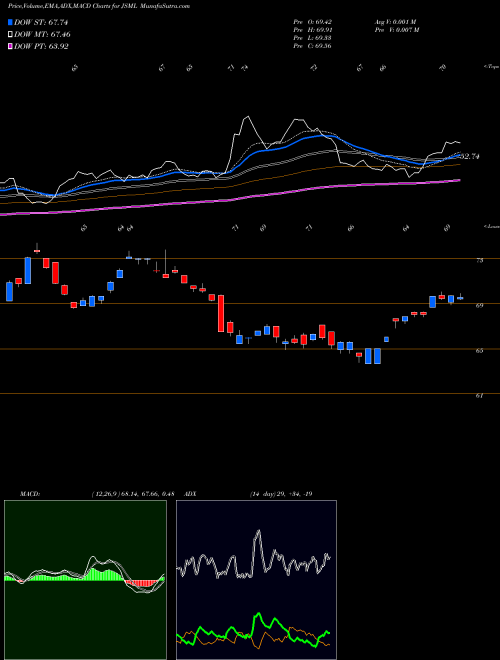Click the 69 price axis label
500x660 pixels.
(x=479, y=306)
